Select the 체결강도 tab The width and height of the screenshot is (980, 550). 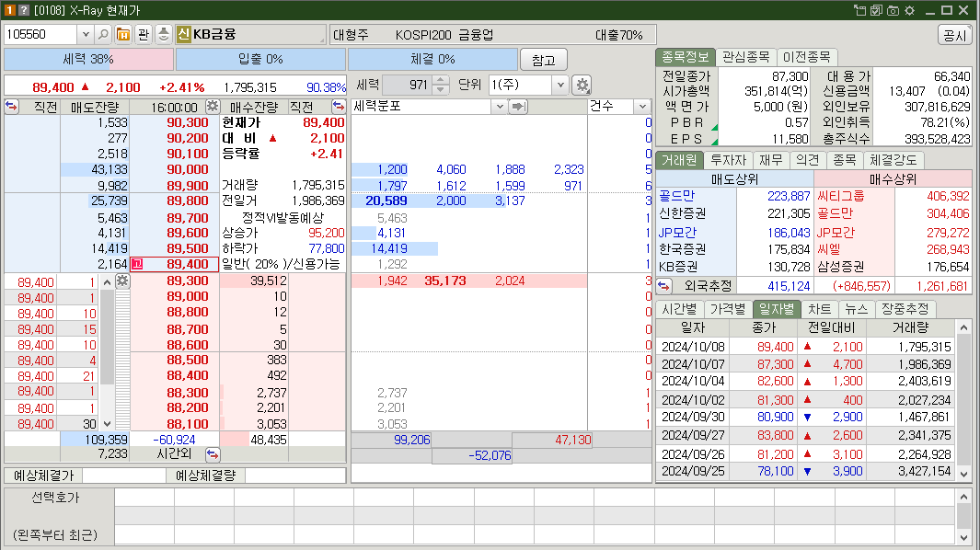(894, 160)
